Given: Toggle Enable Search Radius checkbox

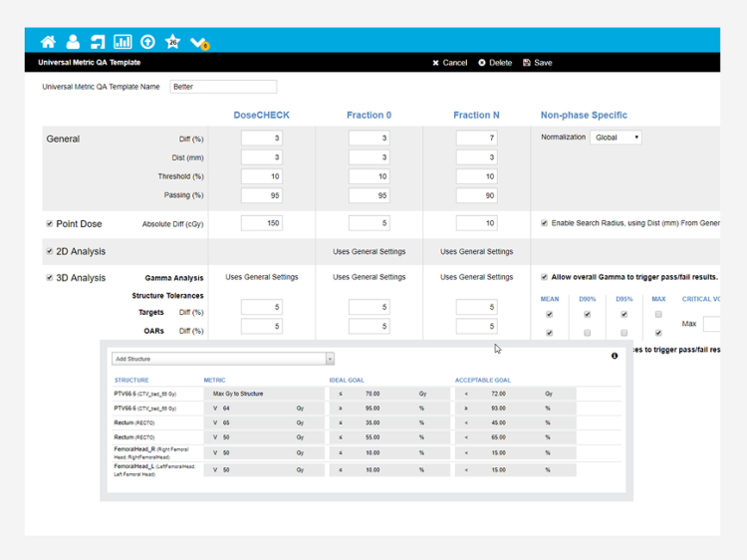Looking at the screenshot, I should pos(544,223).
